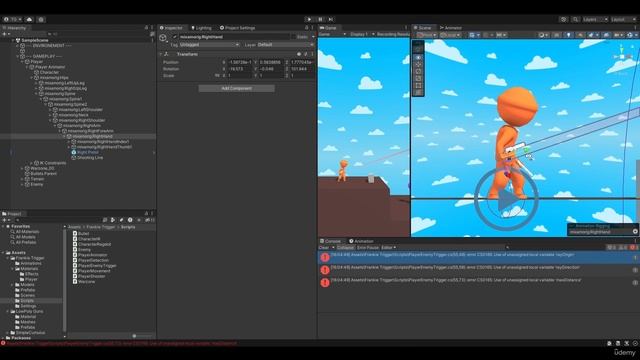
Task: Open the Tag dropdown in Inspector
Action: tap(209, 44)
